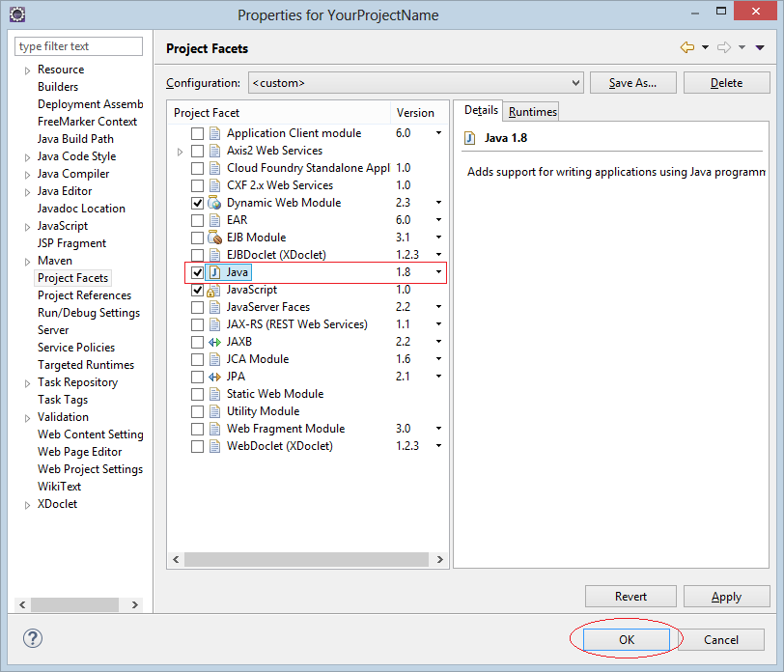The image size is (784, 672).
Task: Click the JavaScript facet lock icon
Action: point(213,290)
